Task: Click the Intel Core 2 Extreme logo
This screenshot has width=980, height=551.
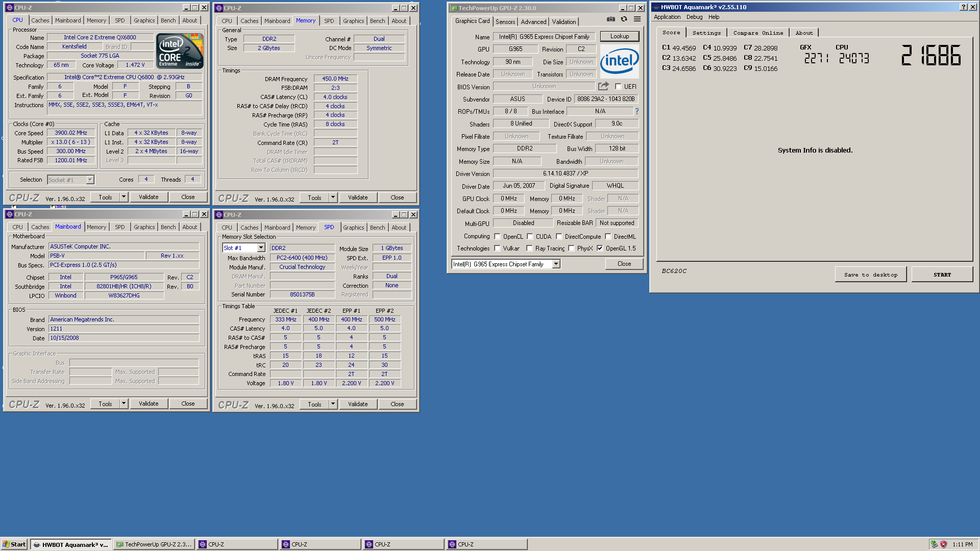Action: (180, 51)
